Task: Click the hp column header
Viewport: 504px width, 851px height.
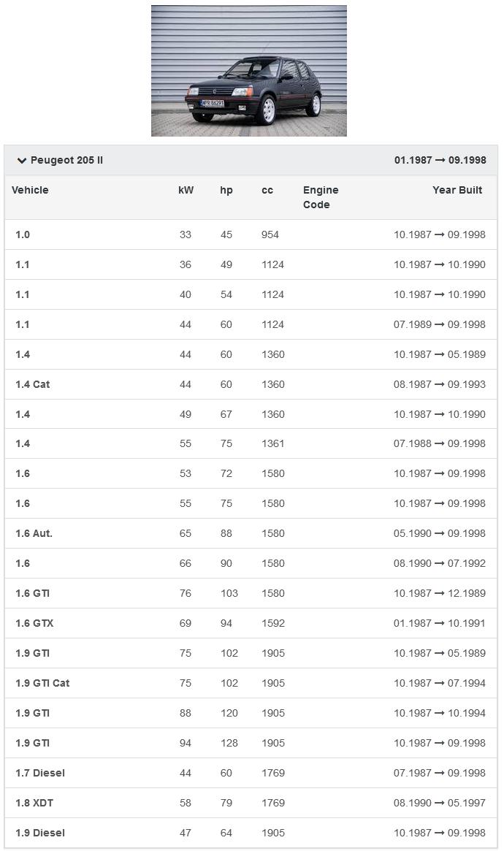Action: click(x=226, y=190)
